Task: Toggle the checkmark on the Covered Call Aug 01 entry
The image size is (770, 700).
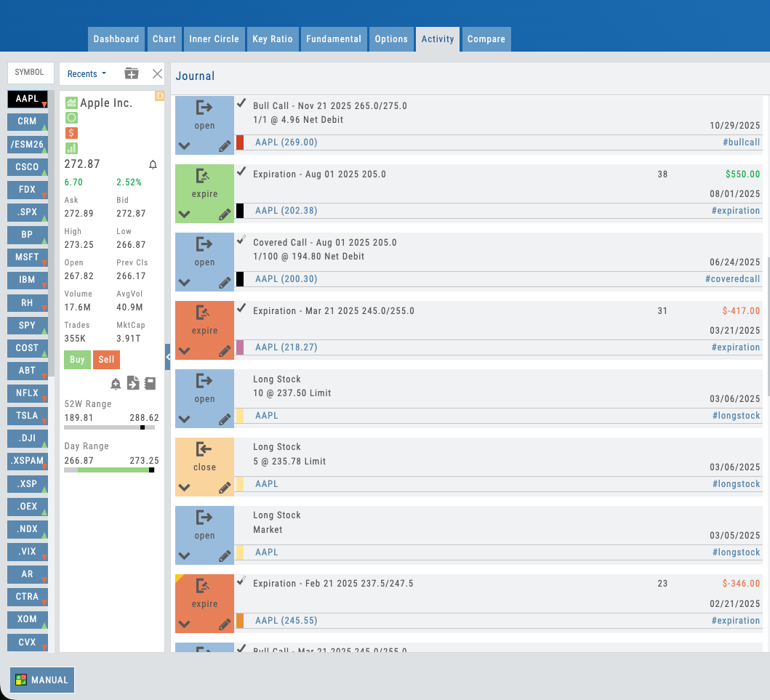Action: click(x=241, y=241)
